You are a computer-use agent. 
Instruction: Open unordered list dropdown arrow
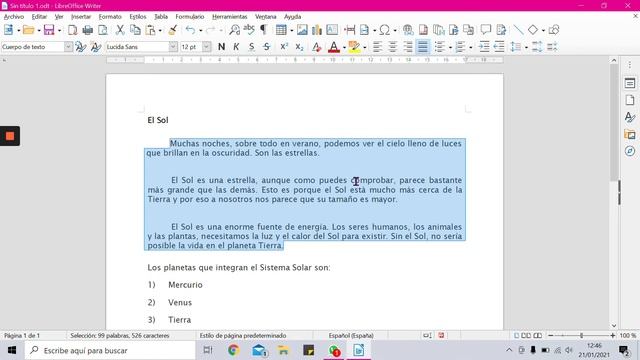coord(450,47)
